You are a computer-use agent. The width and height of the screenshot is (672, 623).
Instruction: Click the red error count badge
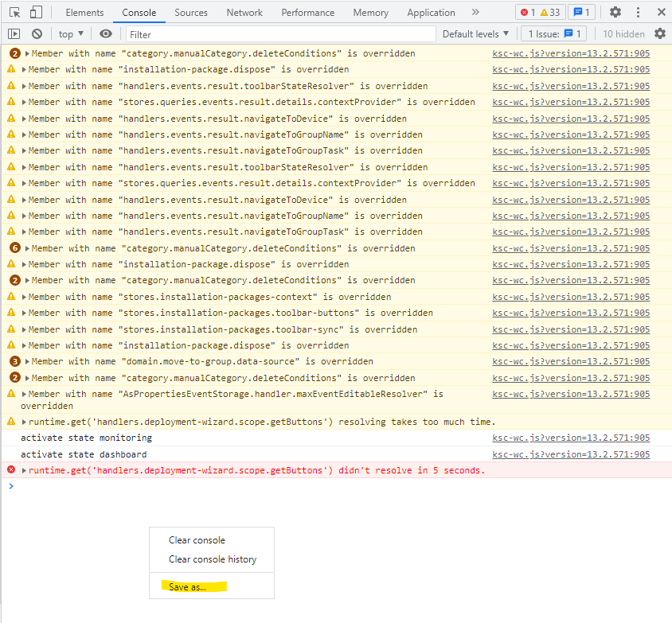click(529, 13)
